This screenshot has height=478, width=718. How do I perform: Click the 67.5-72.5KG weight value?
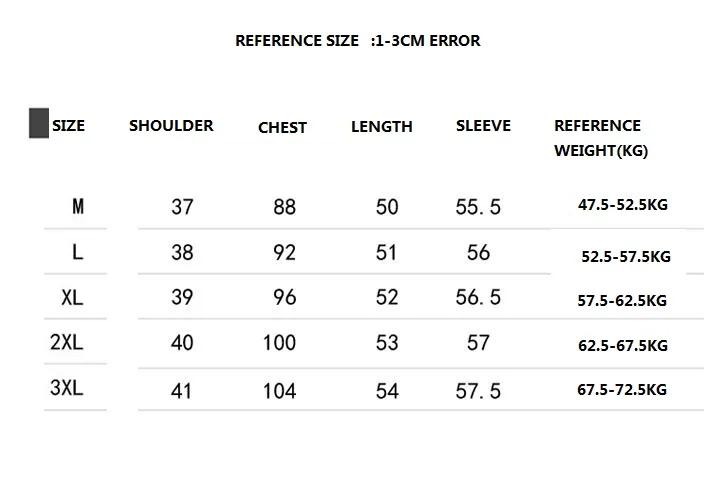click(x=622, y=390)
